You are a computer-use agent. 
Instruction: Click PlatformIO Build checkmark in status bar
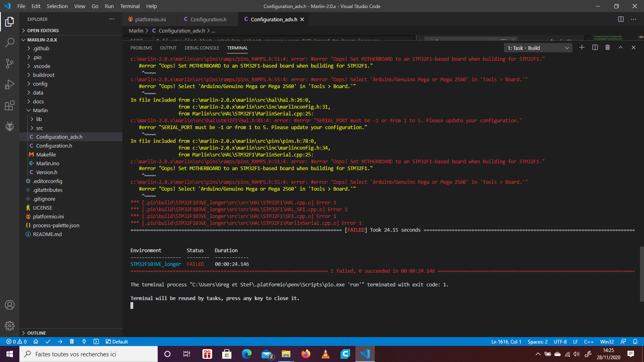tap(48, 341)
